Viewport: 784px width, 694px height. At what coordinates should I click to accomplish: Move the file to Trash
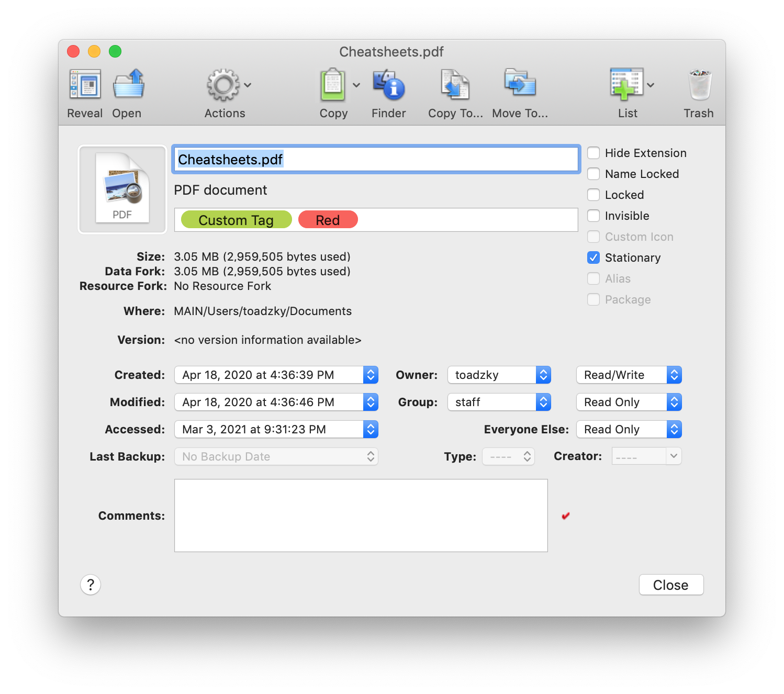pos(699,85)
